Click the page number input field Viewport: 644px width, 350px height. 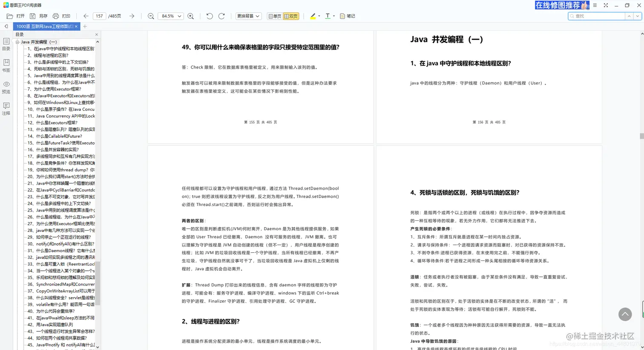[99, 16]
